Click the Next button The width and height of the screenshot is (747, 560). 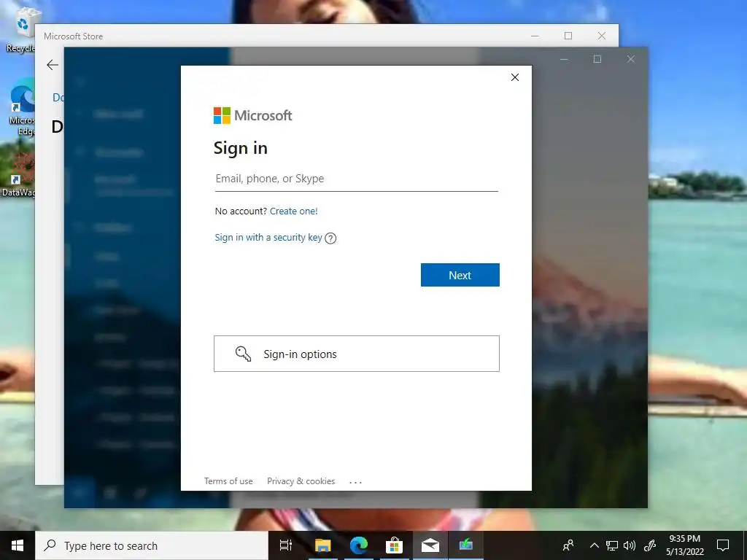click(460, 275)
